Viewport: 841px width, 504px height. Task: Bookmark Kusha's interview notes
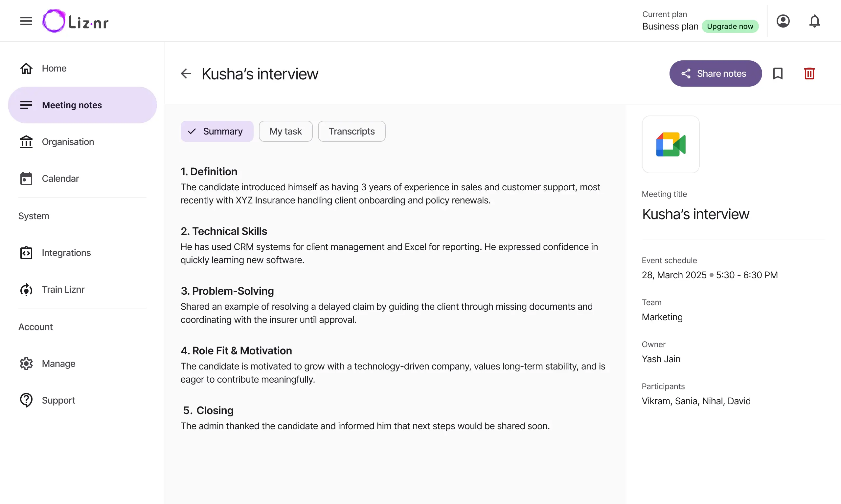[x=778, y=73]
